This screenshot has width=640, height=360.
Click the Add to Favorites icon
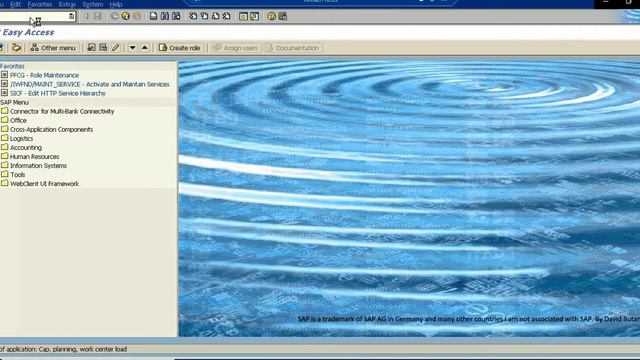(91, 48)
